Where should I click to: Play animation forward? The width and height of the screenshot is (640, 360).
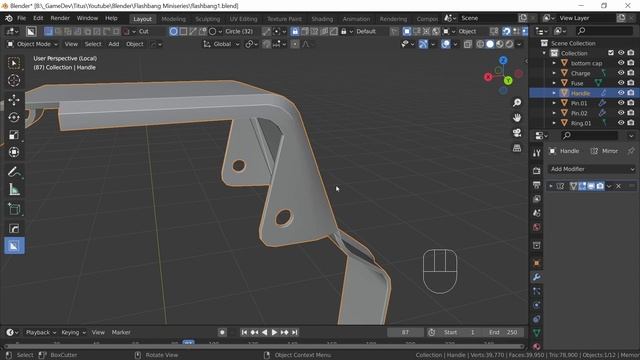(x=274, y=332)
